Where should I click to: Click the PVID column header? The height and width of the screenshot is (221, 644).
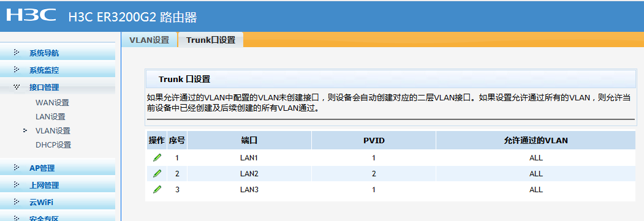point(374,140)
